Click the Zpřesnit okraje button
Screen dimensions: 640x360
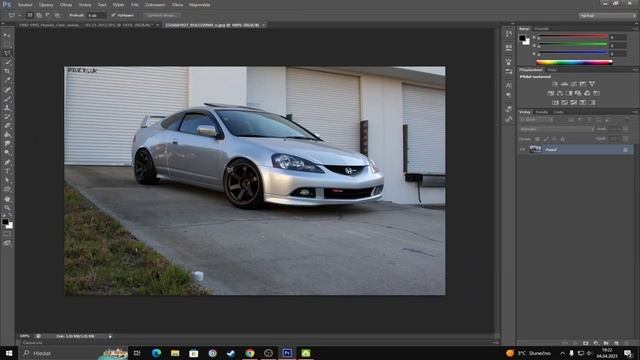pyautogui.click(x=162, y=15)
